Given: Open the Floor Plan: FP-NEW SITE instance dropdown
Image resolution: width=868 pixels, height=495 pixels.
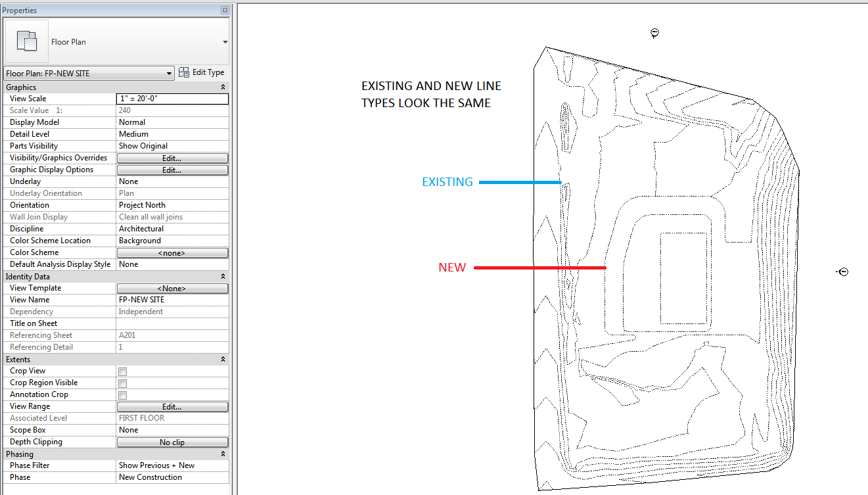Looking at the screenshot, I should tap(89, 74).
